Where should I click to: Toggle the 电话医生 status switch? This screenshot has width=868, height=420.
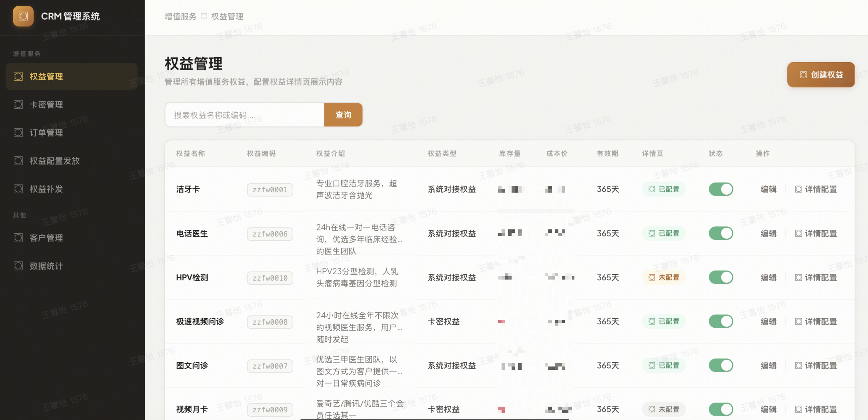point(721,233)
